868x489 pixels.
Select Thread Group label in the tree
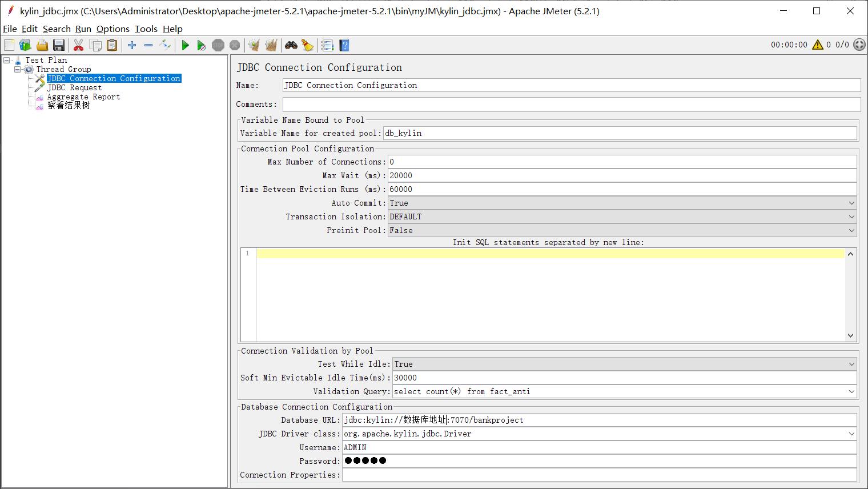pyautogui.click(x=64, y=69)
